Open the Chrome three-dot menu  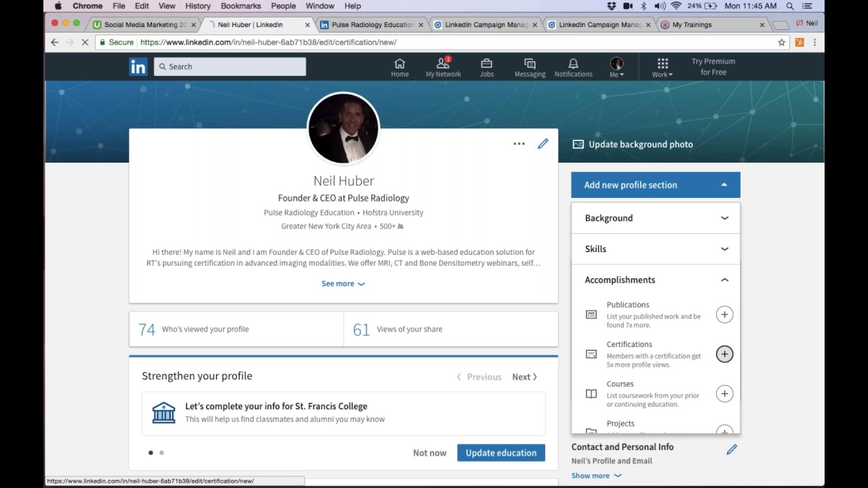(814, 42)
